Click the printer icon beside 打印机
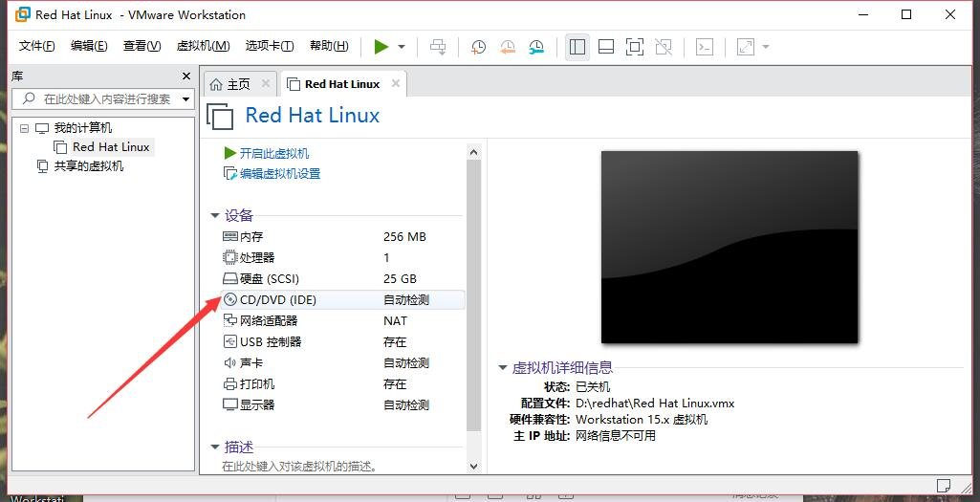The width and height of the screenshot is (980, 502). coord(230,383)
